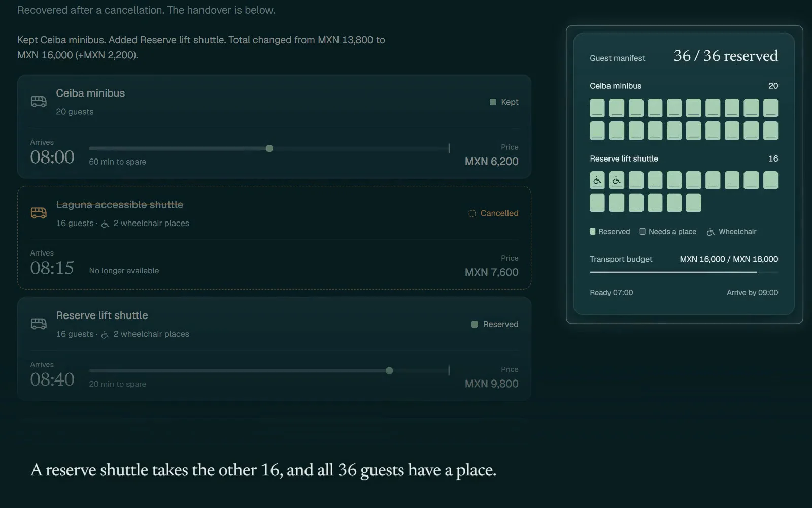Click 'Arrive by 09:00' text
Screen dimensions: 812x508
pos(752,293)
